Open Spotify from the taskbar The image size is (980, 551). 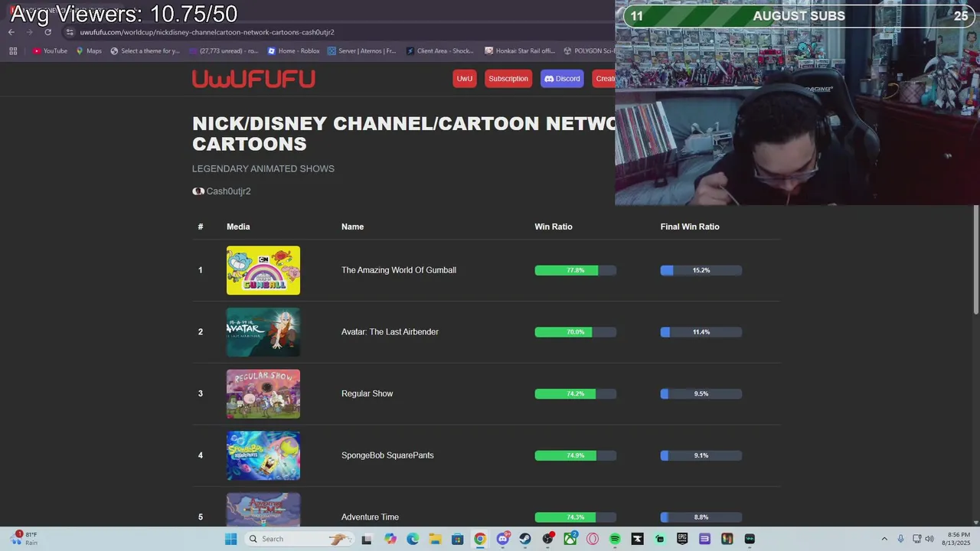pos(615,539)
